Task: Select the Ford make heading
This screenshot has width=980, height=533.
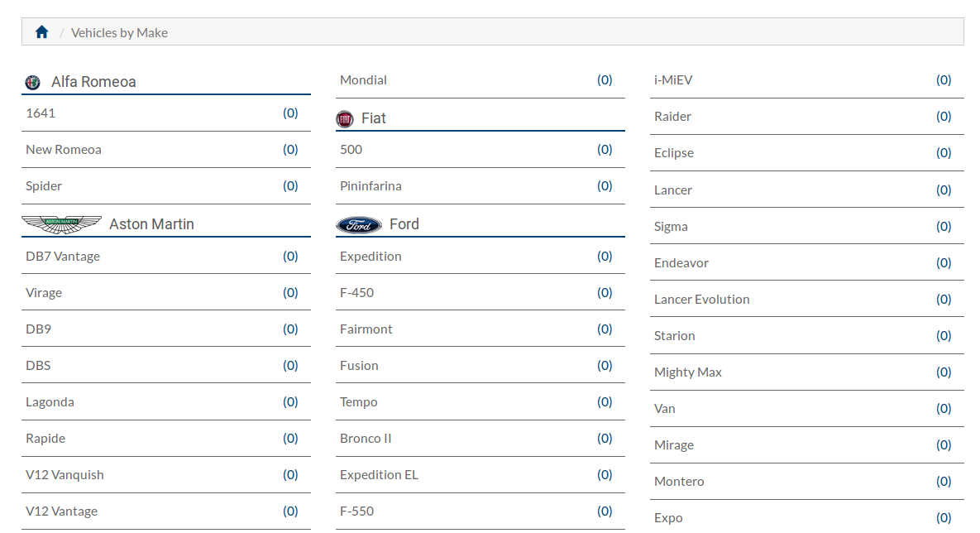Action: (x=404, y=224)
